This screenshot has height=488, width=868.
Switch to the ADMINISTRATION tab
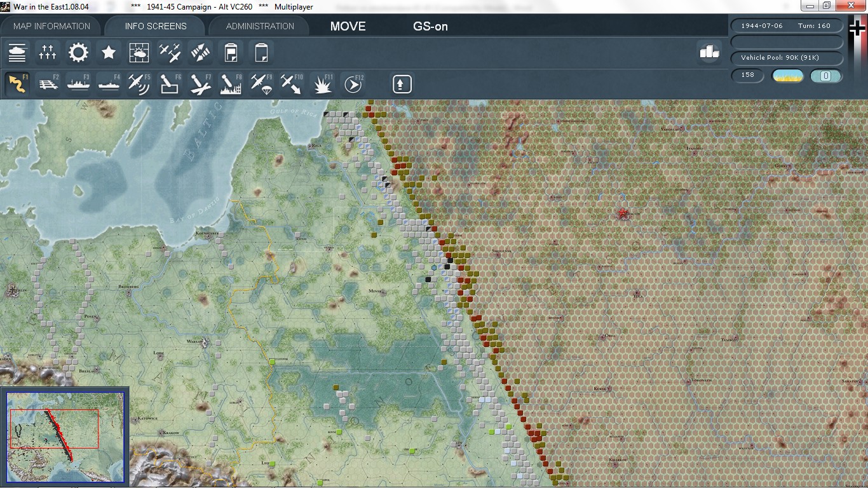point(260,26)
